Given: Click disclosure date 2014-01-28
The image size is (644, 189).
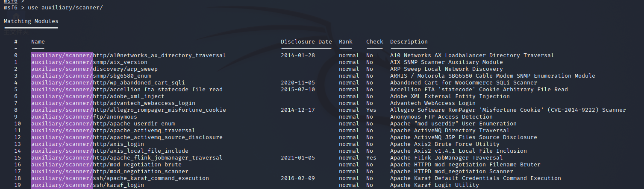Looking at the screenshot, I should pyautogui.click(x=298, y=55).
